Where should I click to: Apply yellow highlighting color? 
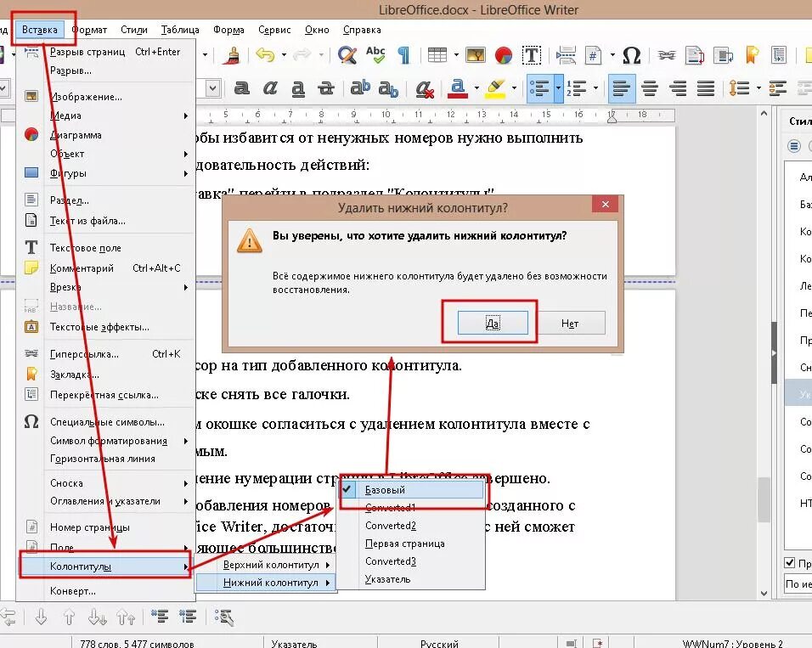(495, 88)
